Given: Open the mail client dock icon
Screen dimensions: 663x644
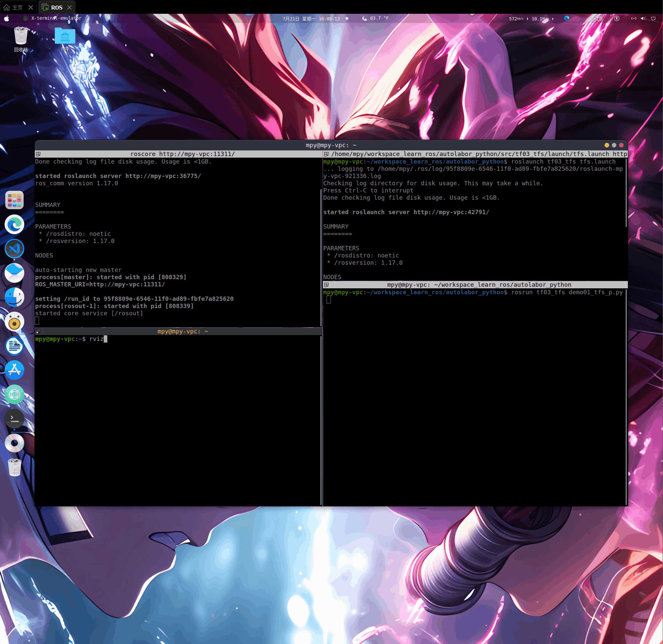Looking at the screenshot, I should [14, 273].
